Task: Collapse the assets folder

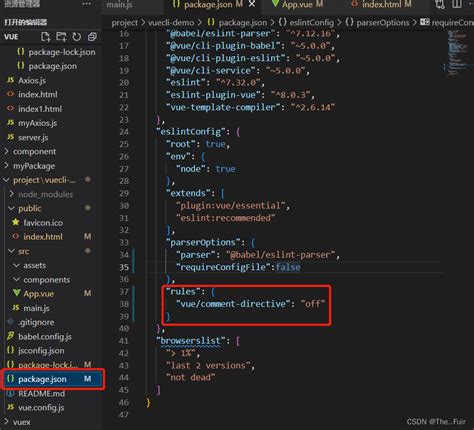Action: [x=34, y=266]
